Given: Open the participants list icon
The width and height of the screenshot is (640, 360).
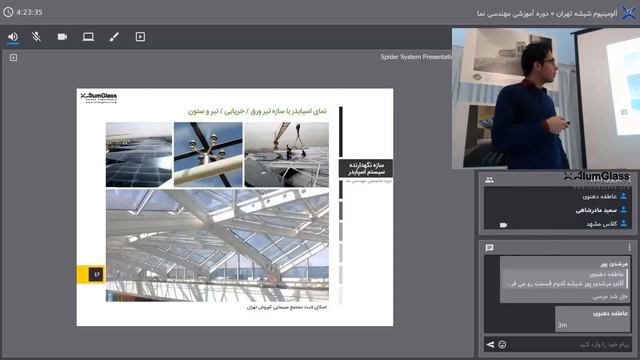Looking at the screenshot, I should point(489,180).
